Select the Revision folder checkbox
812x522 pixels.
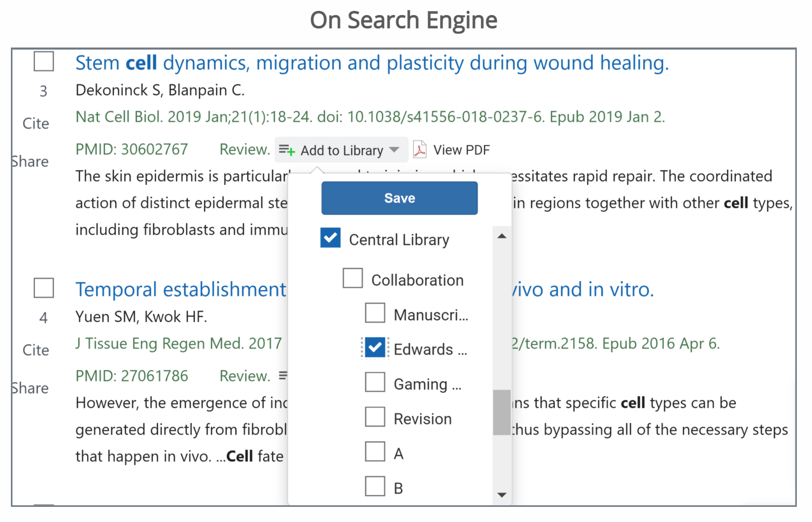(375, 417)
